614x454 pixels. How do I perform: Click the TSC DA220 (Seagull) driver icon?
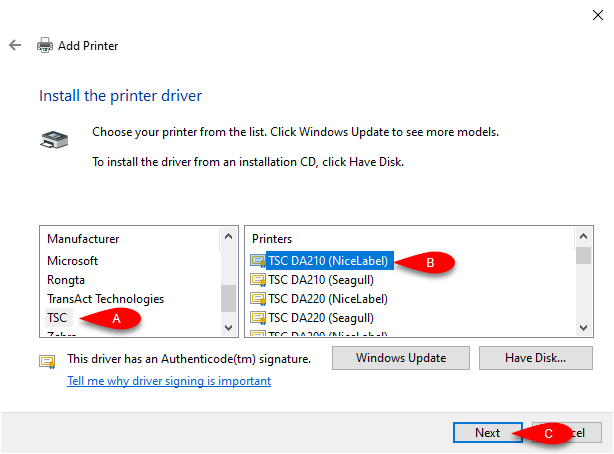click(258, 318)
